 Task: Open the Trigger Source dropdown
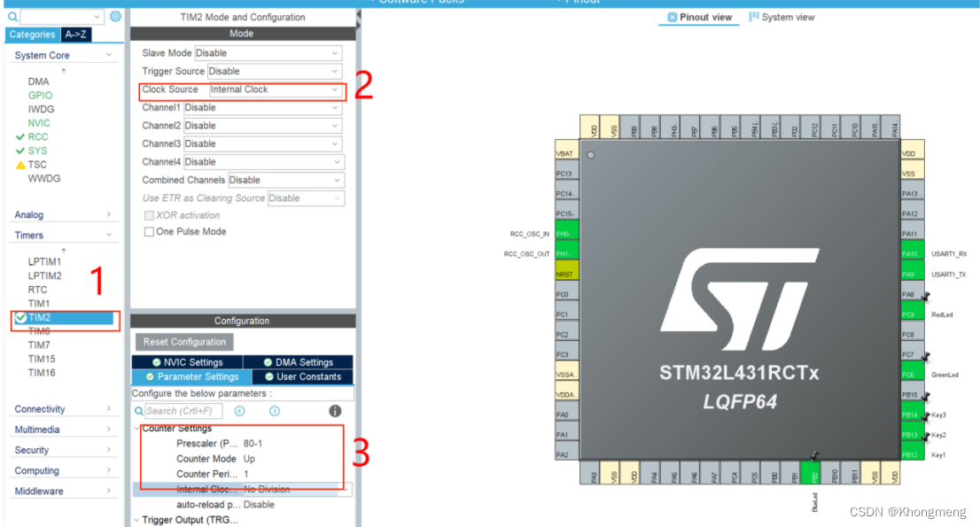pos(276,71)
